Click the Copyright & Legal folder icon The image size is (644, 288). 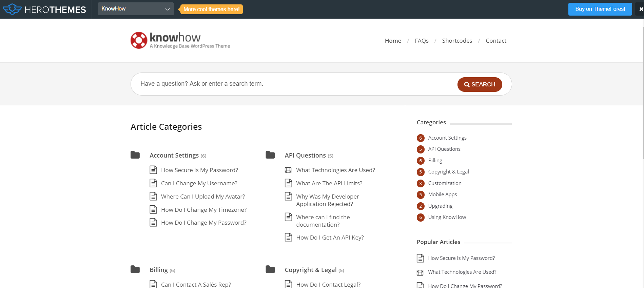point(270,269)
